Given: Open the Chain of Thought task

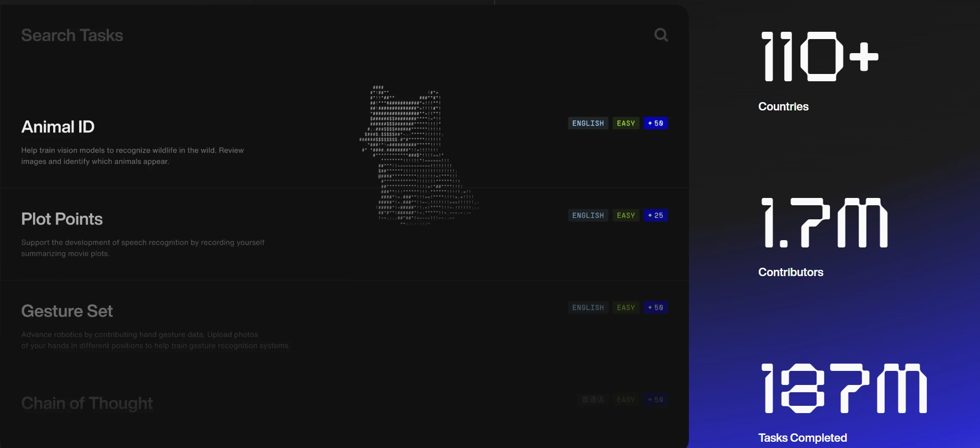Looking at the screenshot, I should click(x=87, y=403).
